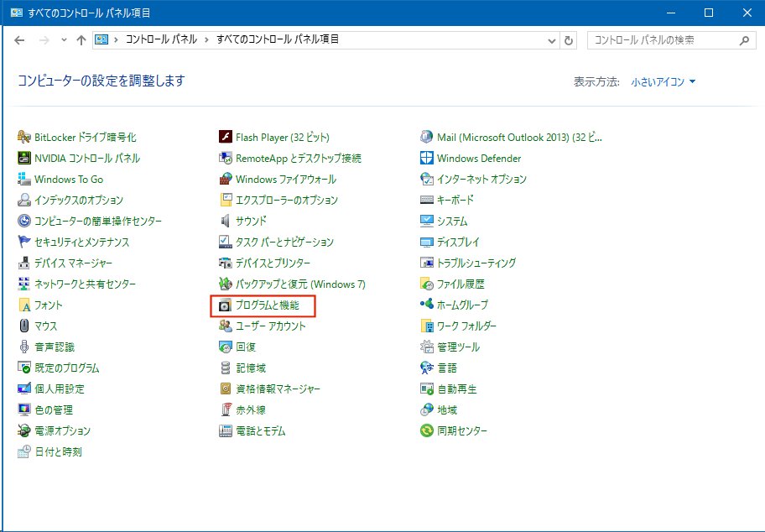Open the 言語 link

click(x=447, y=368)
